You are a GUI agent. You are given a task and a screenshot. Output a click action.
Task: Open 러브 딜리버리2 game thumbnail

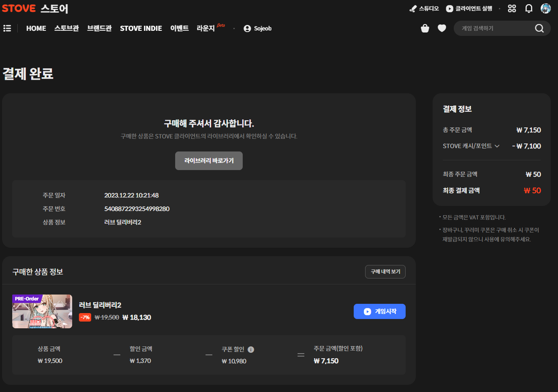(42, 311)
